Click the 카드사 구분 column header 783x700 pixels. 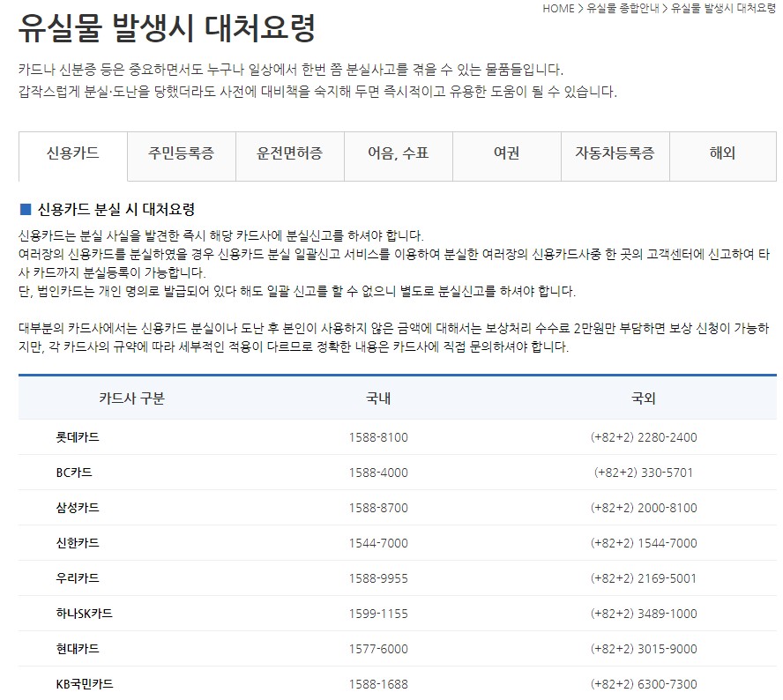pos(132,398)
